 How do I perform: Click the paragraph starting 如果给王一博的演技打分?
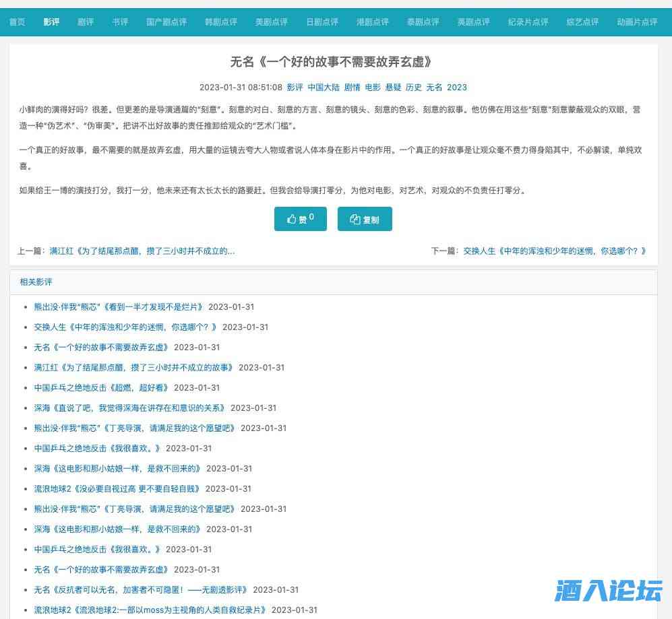pyautogui.click(x=274, y=190)
